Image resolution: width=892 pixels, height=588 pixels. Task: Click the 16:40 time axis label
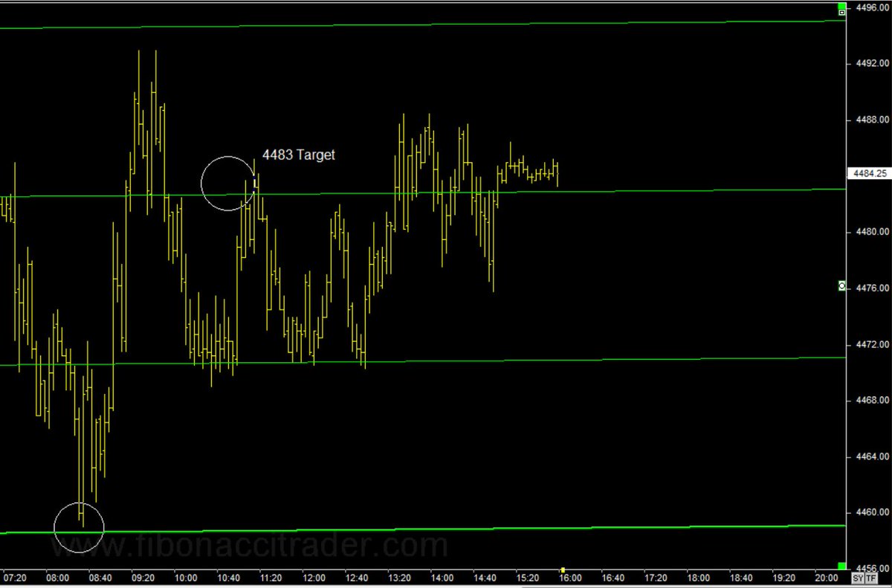[613, 578]
